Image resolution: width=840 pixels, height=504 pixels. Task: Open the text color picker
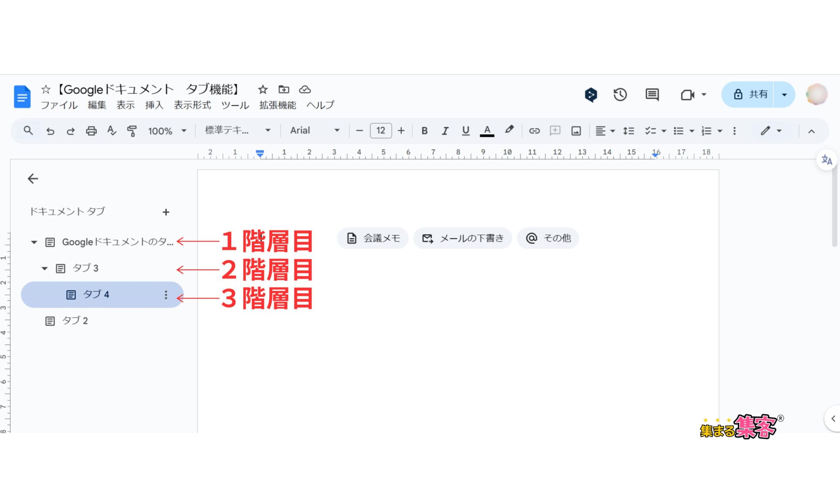(487, 131)
